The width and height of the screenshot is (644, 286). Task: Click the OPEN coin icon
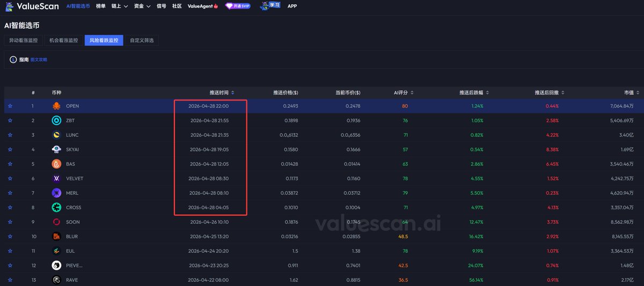(x=56, y=106)
